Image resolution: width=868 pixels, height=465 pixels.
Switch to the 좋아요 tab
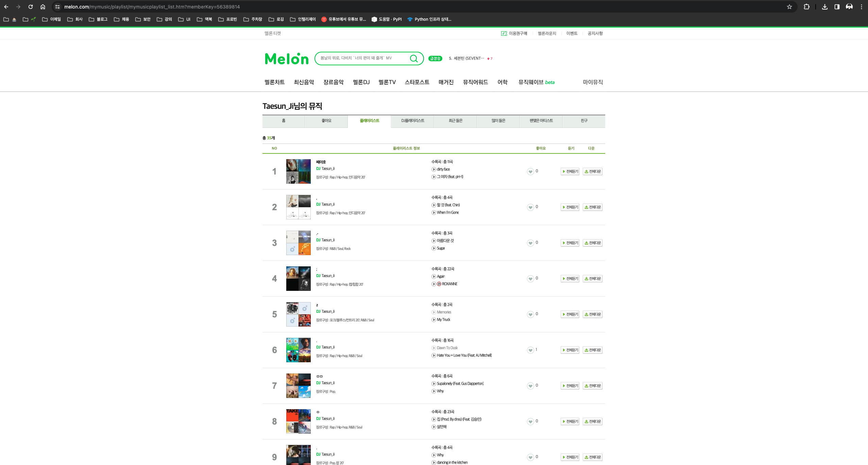[326, 121]
